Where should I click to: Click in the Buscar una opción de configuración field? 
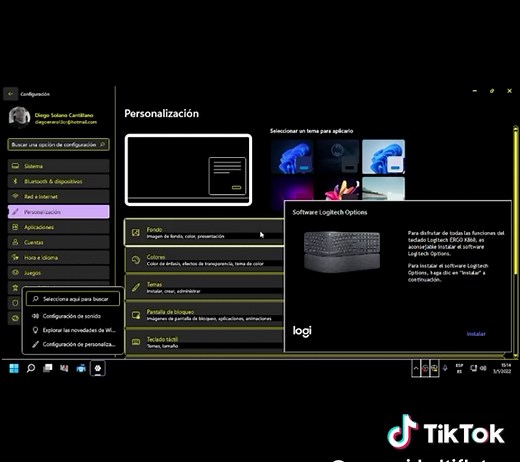(x=58, y=145)
